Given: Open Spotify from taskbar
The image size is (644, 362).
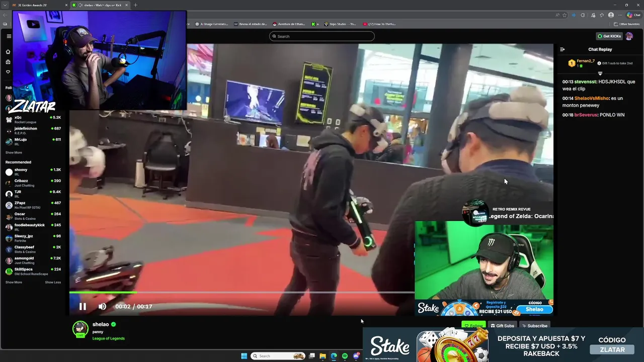Looking at the screenshot, I should 345,356.
